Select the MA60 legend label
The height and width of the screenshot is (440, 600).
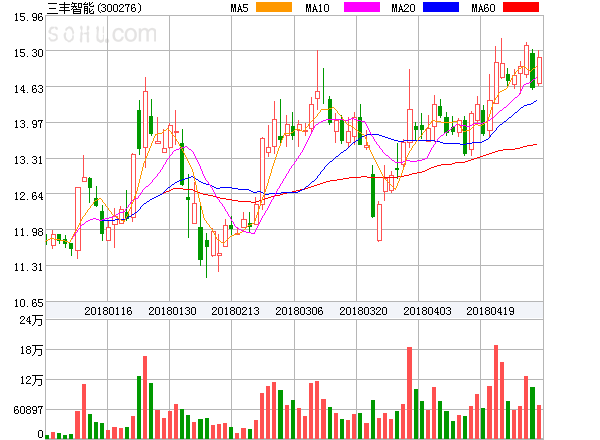(x=482, y=8)
